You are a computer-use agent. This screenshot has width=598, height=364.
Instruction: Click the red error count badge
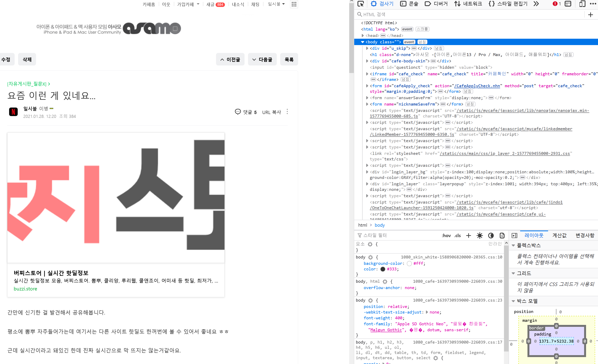pyautogui.click(x=557, y=4)
